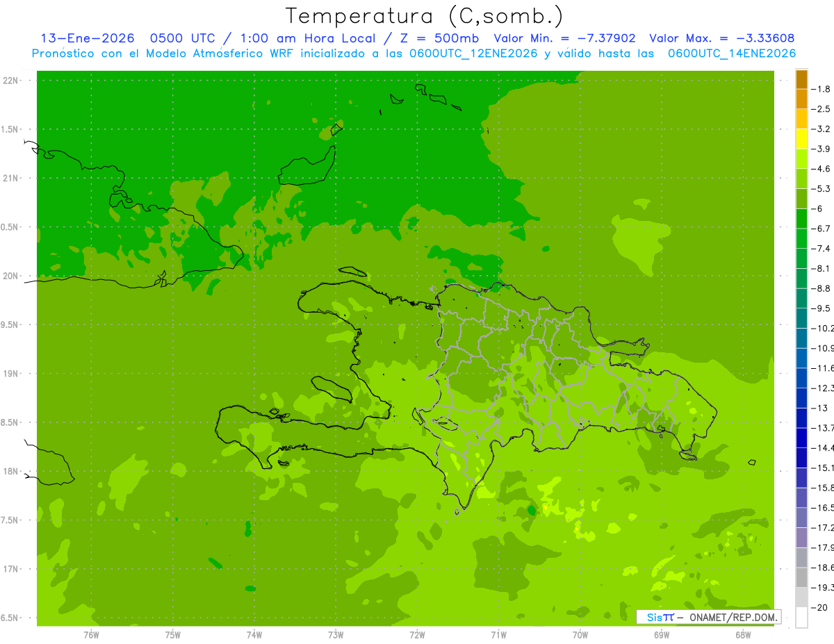Click the -13 colorbar value label
Viewport: 834px width, 644px height.
(x=821, y=408)
